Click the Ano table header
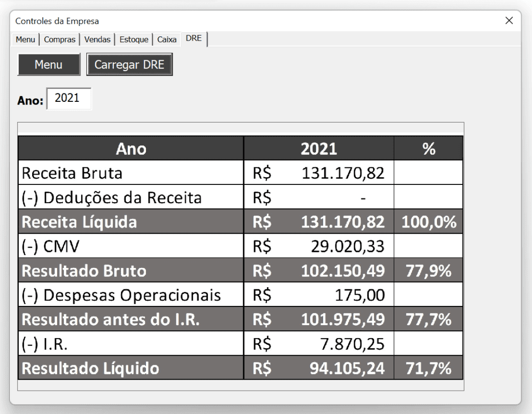The height and width of the screenshot is (414, 532). click(131, 149)
